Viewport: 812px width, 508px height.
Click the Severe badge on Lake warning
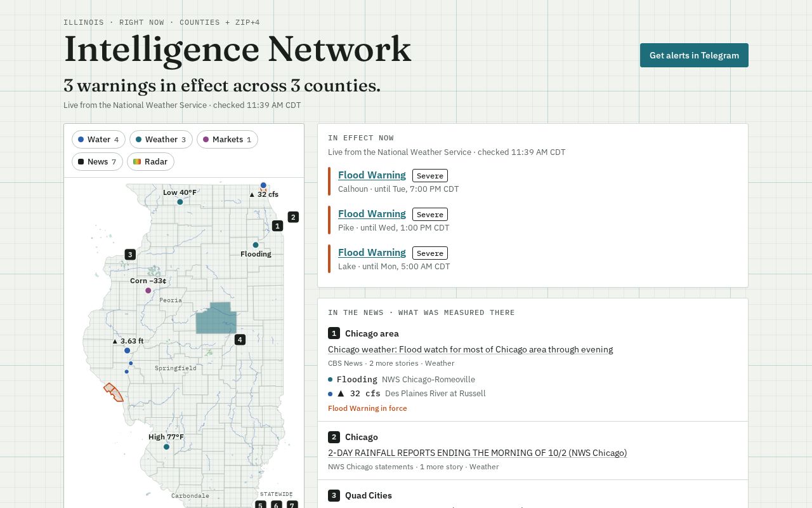click(430, 253)
